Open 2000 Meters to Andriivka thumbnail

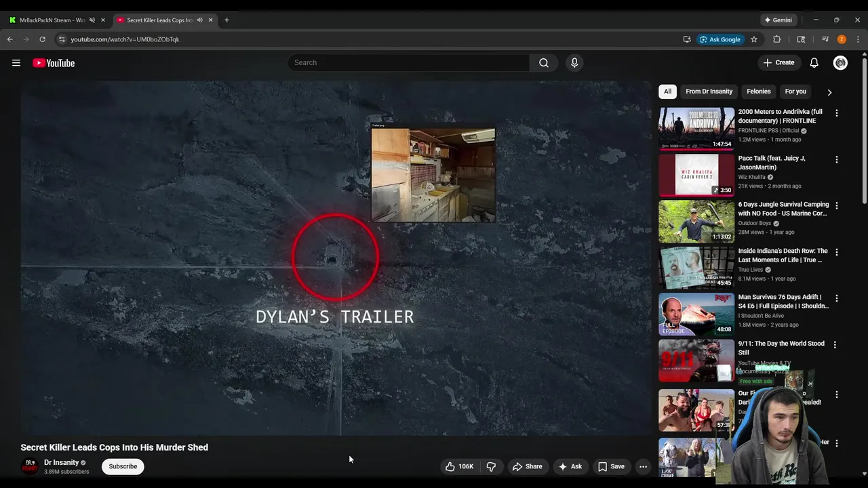(696, 128)
